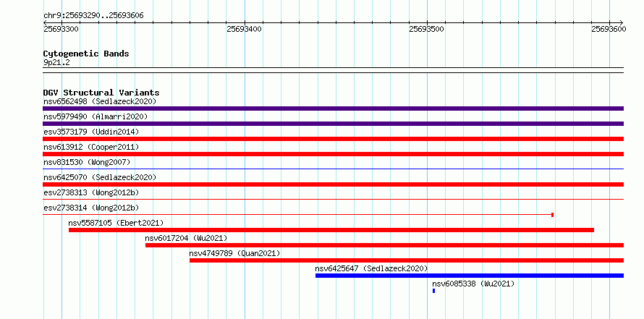644x319 pixels.
Task: Click ruler position 25693400
Action: [244, 29]
